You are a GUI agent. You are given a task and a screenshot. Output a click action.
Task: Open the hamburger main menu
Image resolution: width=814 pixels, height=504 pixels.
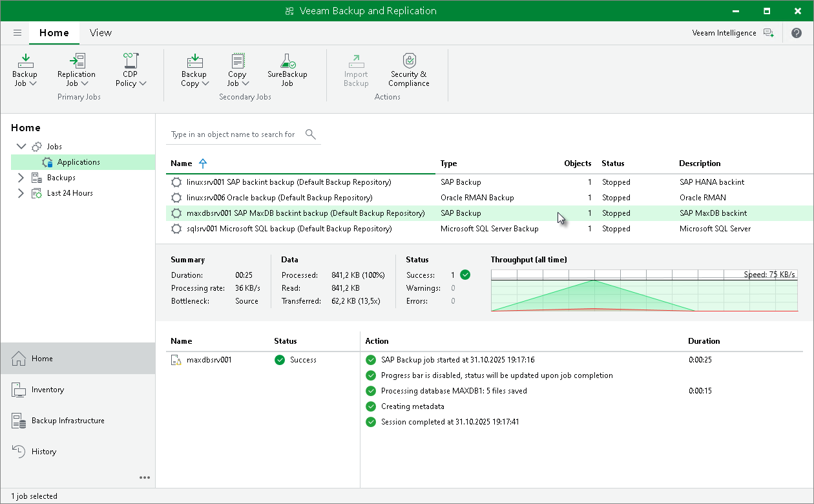[x=17, y=33]
